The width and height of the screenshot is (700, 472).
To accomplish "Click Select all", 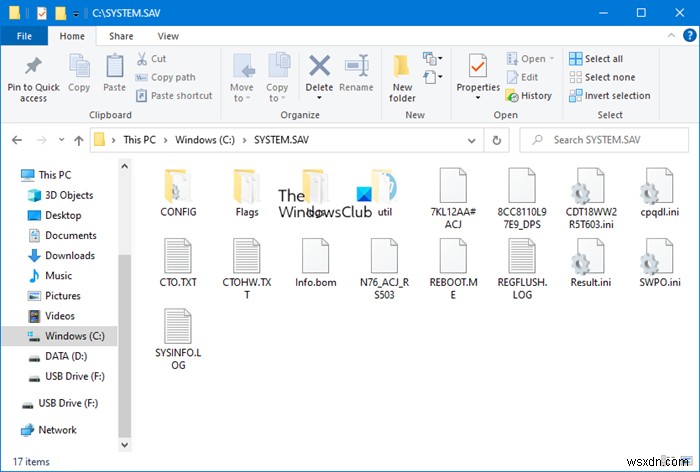I will click(596, 58).
